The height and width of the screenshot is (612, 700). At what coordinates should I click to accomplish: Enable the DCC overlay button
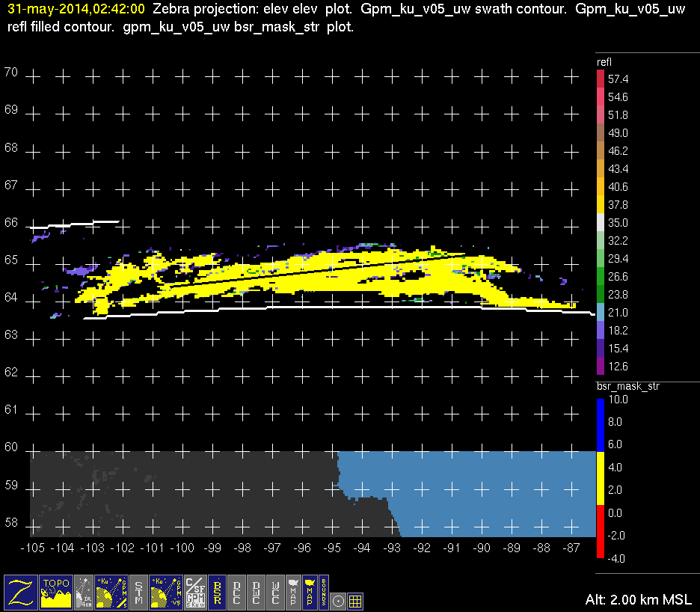(x=238, y=593)
